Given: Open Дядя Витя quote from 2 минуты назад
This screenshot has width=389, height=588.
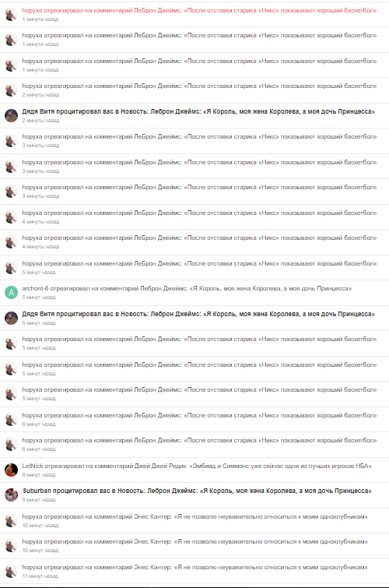Looking at the screenshot, I should click(x=198, y=111).
